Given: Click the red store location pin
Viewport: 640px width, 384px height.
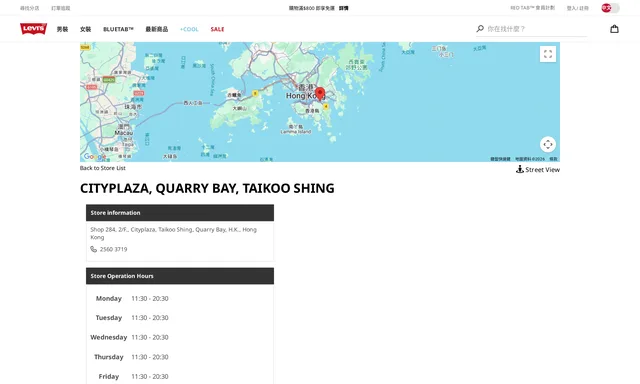Looking at the screenshot, I should (x=320, y=94).
